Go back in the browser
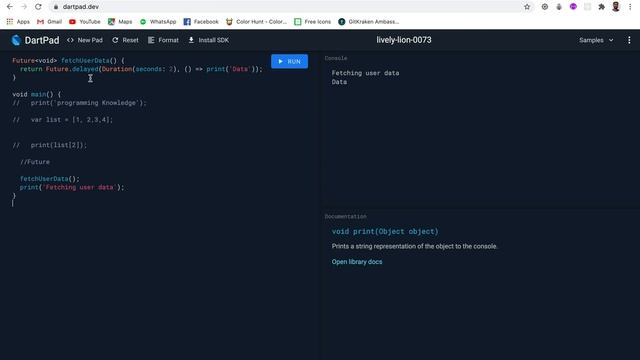 [10, 7]
